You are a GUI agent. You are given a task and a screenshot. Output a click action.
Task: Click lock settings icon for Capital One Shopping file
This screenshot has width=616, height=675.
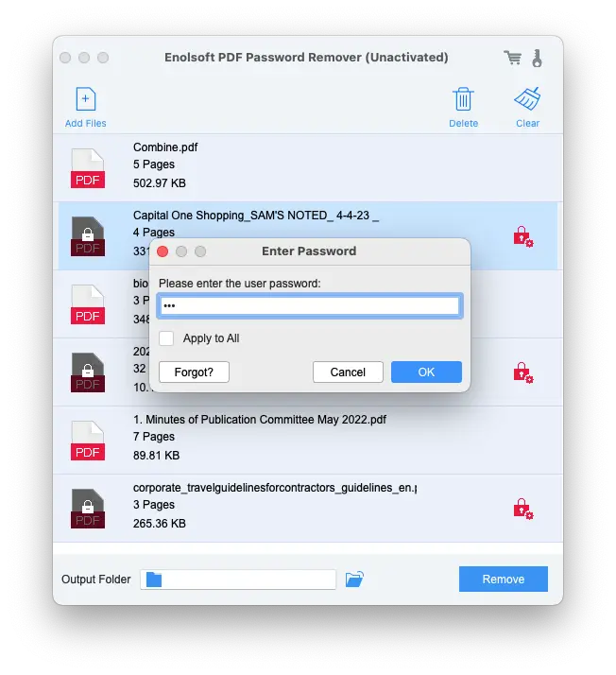pyautogui.click(x=523, y=236)
